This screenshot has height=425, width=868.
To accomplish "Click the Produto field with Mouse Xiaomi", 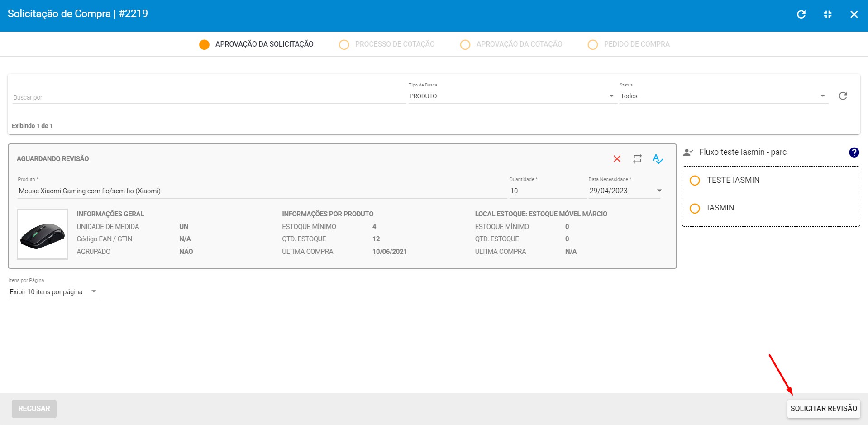I will coord(262,191).
